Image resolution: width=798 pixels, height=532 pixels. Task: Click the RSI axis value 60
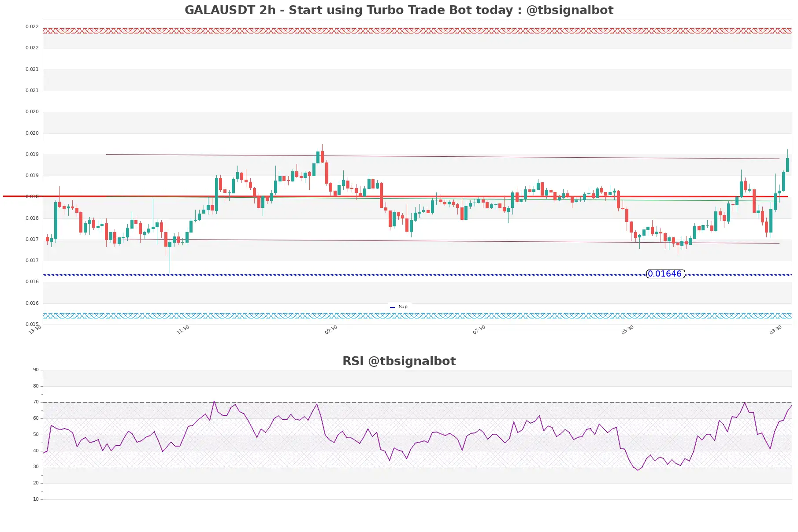(x=36, y=418)
